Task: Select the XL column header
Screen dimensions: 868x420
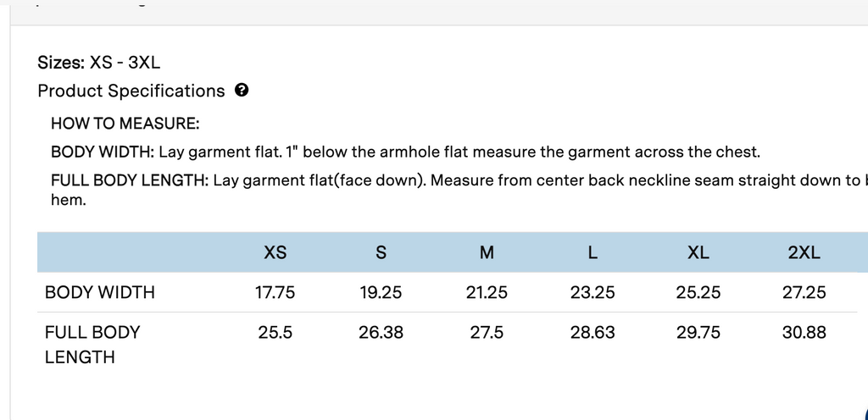Action: pyautogui.click(x=698, y=252)
